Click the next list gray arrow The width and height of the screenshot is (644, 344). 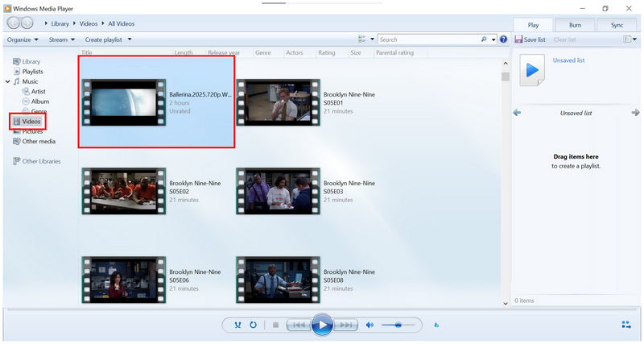pyautogui.click(x=635, y=112)
